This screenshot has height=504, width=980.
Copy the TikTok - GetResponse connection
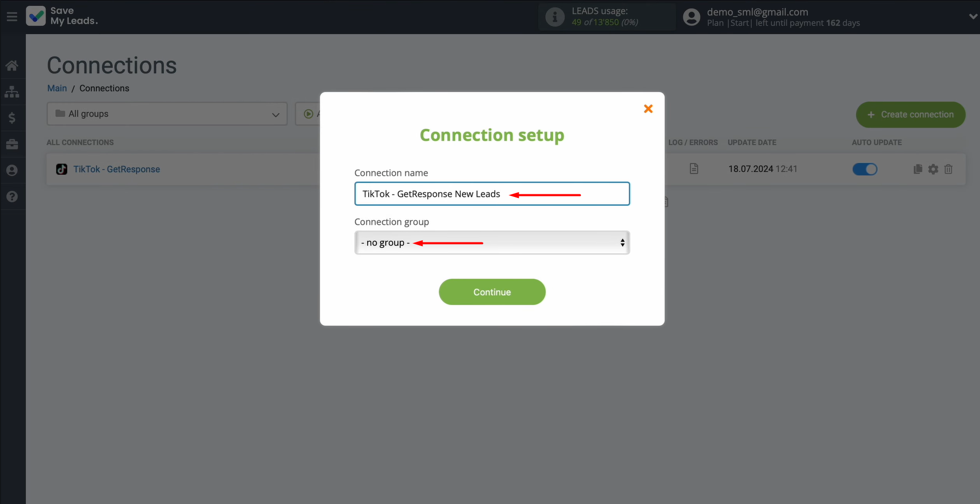(x=917, y=169)
